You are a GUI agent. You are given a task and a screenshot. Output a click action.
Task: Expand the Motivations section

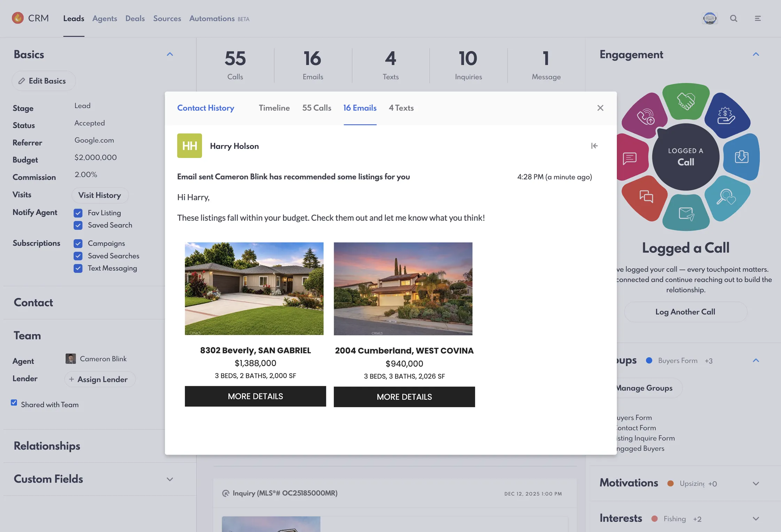pos(756,484)
